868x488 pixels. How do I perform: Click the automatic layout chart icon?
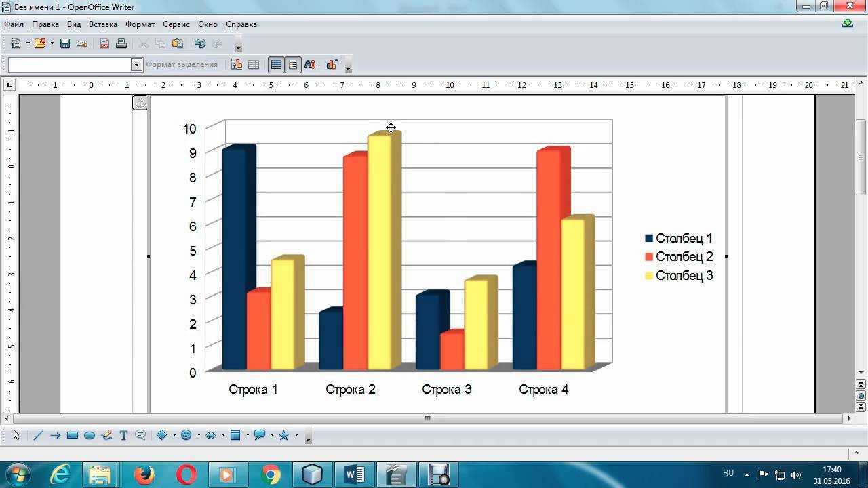[332, 64]
